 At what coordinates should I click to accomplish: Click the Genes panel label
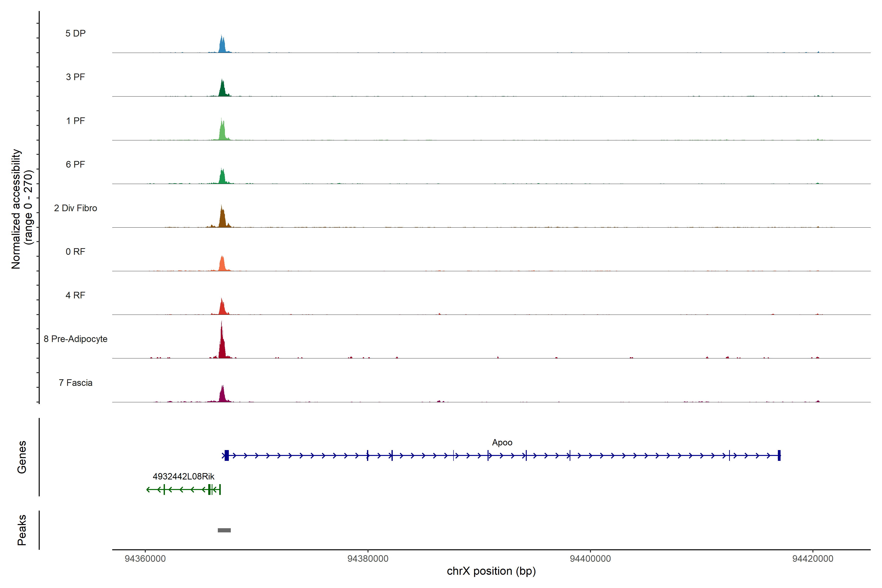click(x=22, y=457)
